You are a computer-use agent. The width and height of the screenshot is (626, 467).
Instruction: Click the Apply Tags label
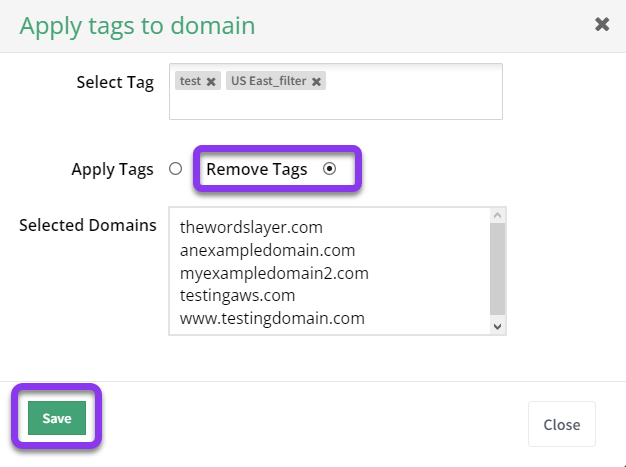click(113, 170)
